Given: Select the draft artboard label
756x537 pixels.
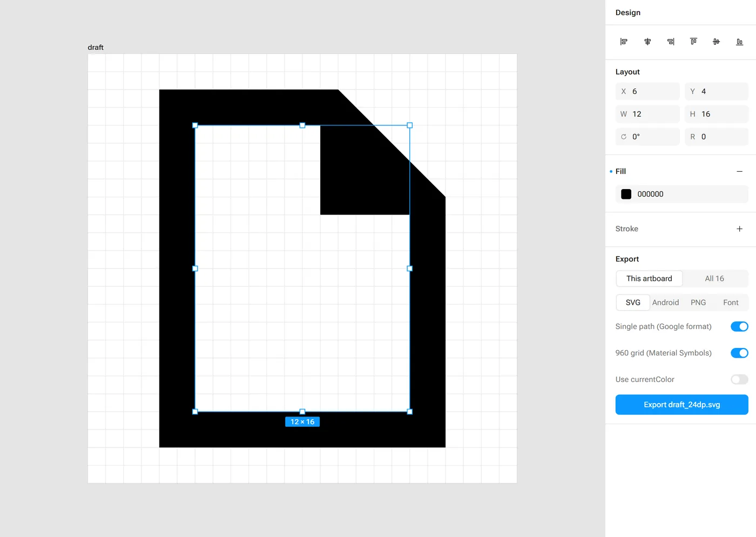Looking at the screenshot, I should pyautogui.click(x=96, y=48).
